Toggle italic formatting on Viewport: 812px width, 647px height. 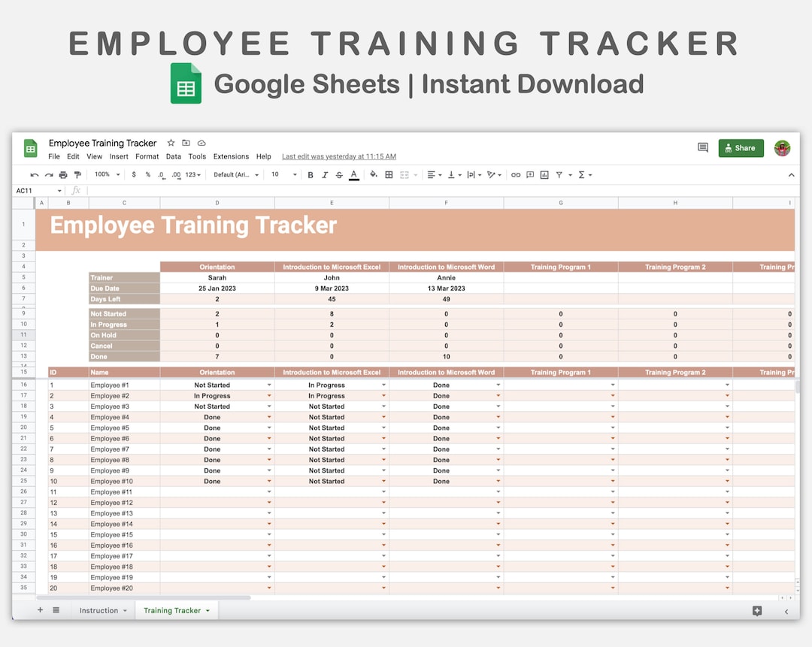pos(325,174)
